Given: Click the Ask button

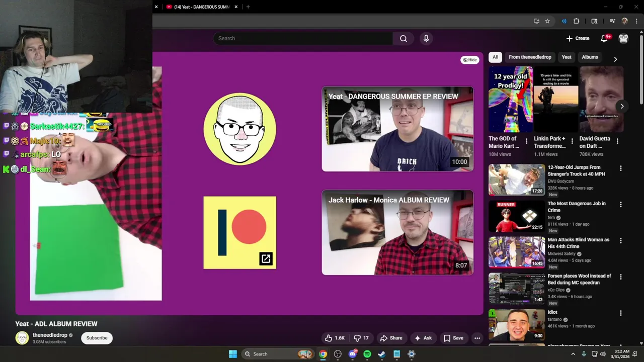Looking at the screenshot, I should click(x=423, y=338).
